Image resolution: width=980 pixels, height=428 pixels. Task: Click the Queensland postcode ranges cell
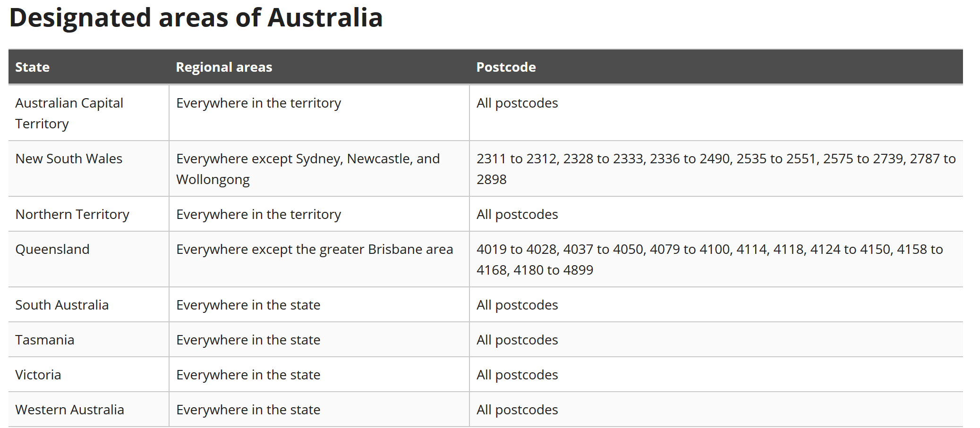tap(709, 260)
